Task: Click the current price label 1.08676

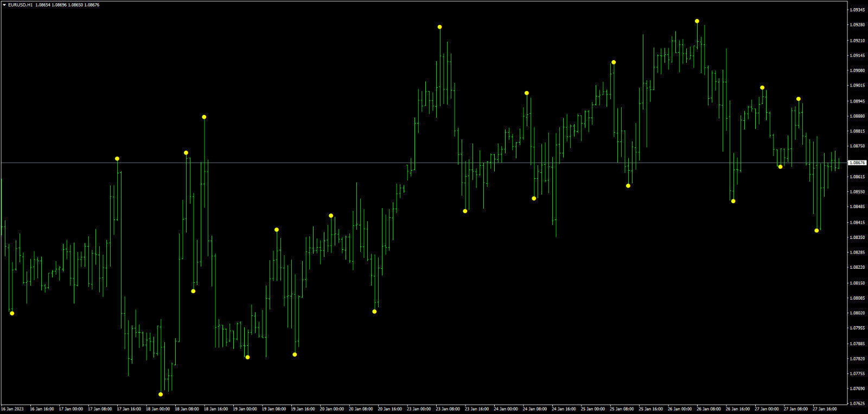Action: tap(857, 163)
